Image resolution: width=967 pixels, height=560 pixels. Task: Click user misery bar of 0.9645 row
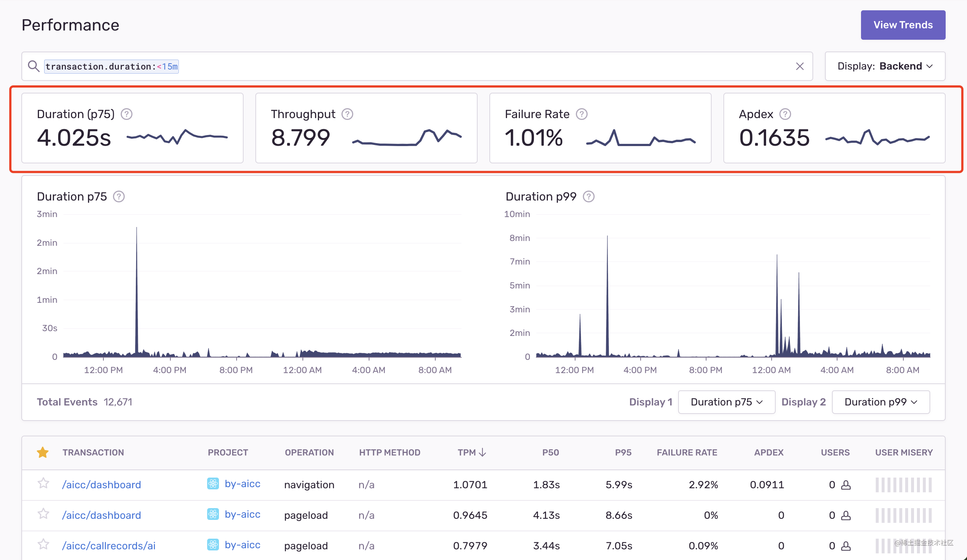pyautogui.click(x=904, y=515)
